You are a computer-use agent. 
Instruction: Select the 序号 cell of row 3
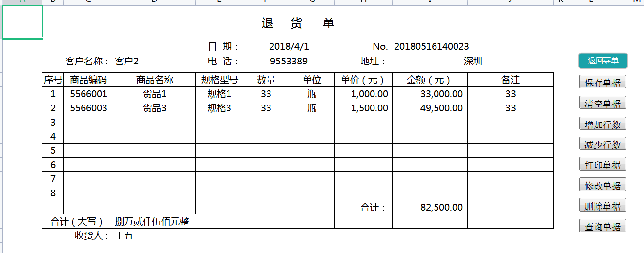53,122
